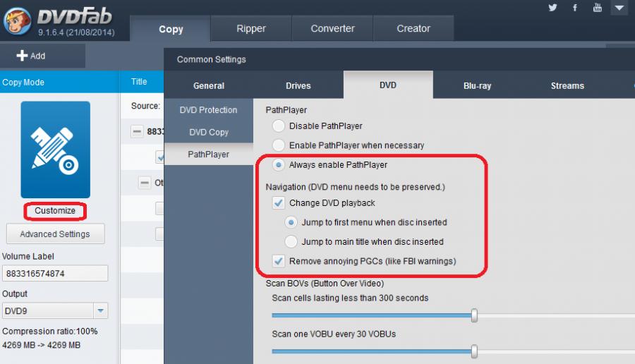Click the scan cells seconds slider handle

474,315
